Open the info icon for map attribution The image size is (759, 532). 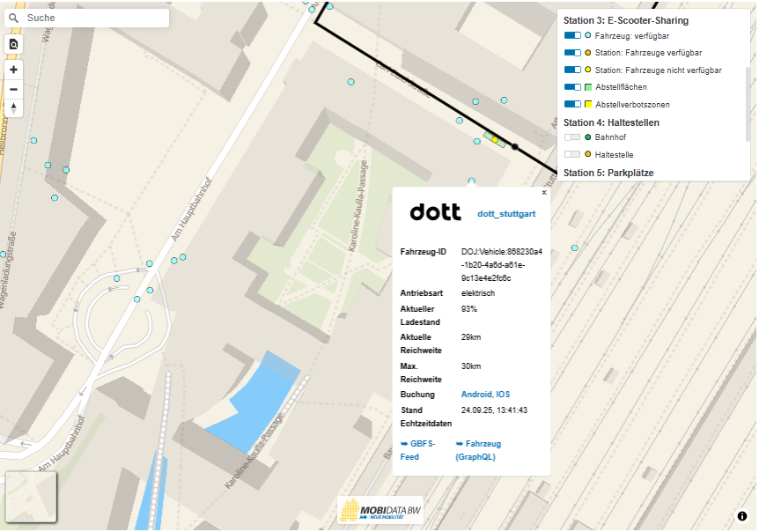[x=742, y=516]
